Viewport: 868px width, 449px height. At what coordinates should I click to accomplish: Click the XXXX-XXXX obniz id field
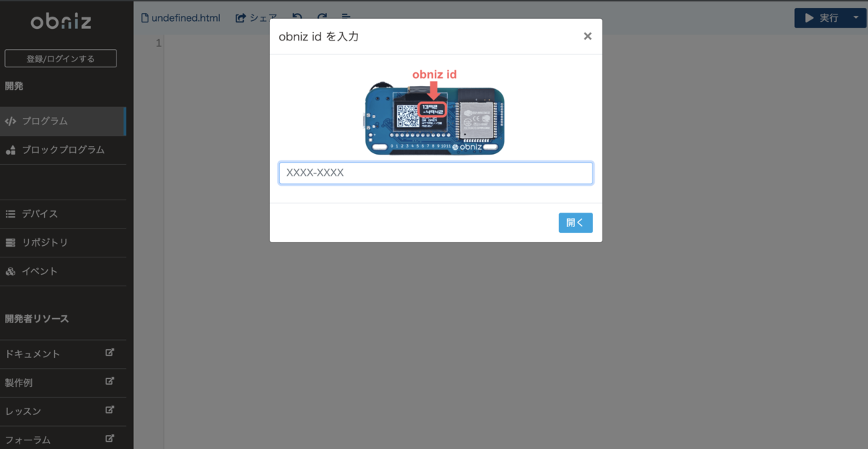coord(435,173)
